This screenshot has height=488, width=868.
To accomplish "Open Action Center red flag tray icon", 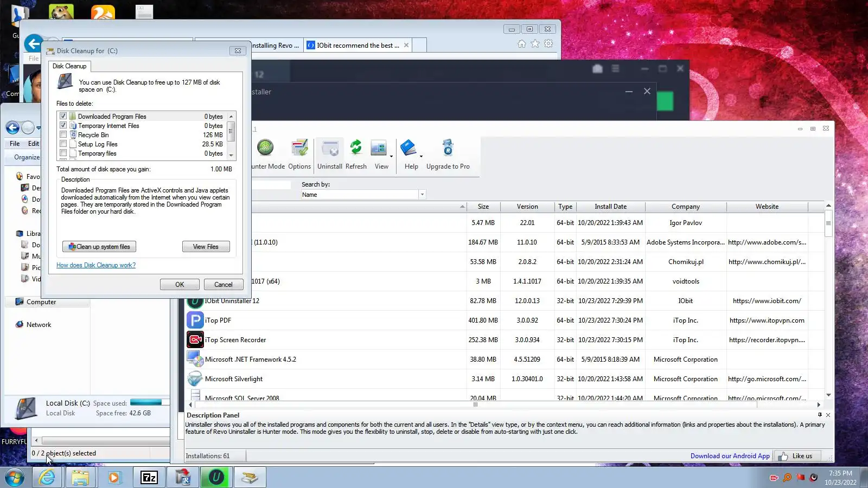I will coord(801,478).
